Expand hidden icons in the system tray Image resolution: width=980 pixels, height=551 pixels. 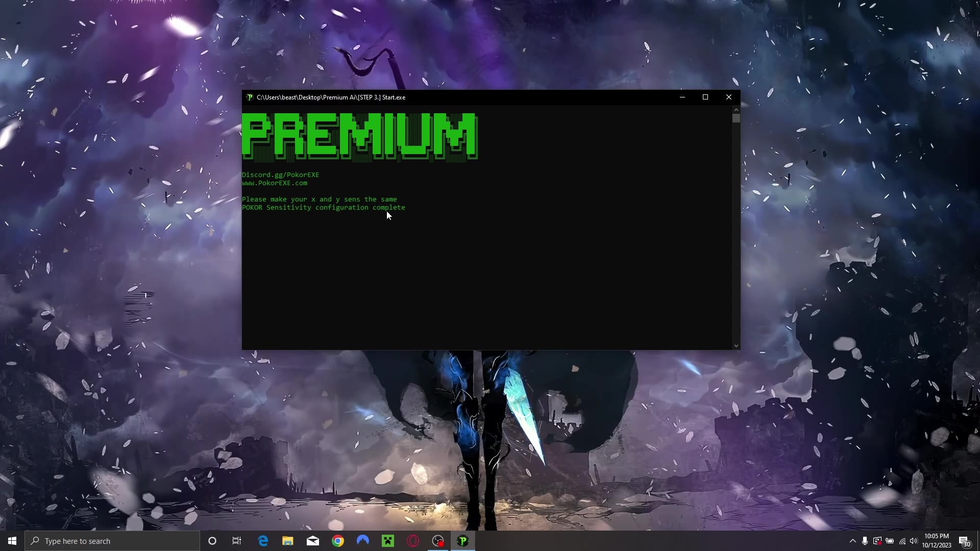[x=852, y=541]
